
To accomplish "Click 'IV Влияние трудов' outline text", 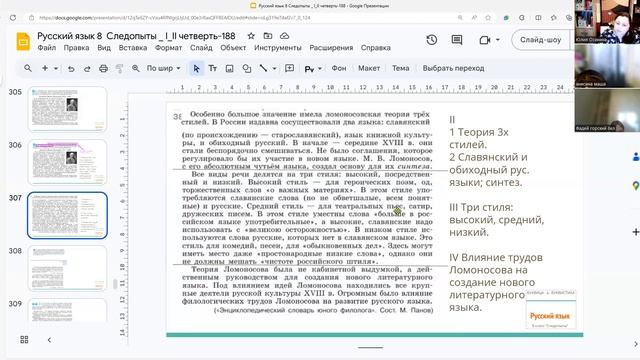I will pos(496,258).
